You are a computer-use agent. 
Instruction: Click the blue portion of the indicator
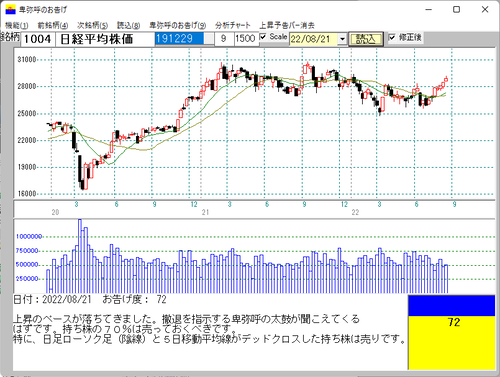tap(452, 306)
